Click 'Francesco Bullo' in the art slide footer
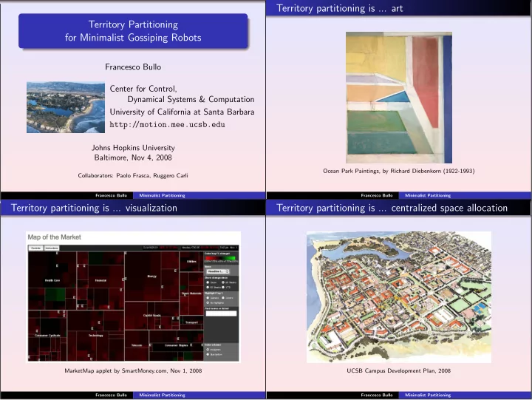The image size is (532, 400). (x=377, y=195)
